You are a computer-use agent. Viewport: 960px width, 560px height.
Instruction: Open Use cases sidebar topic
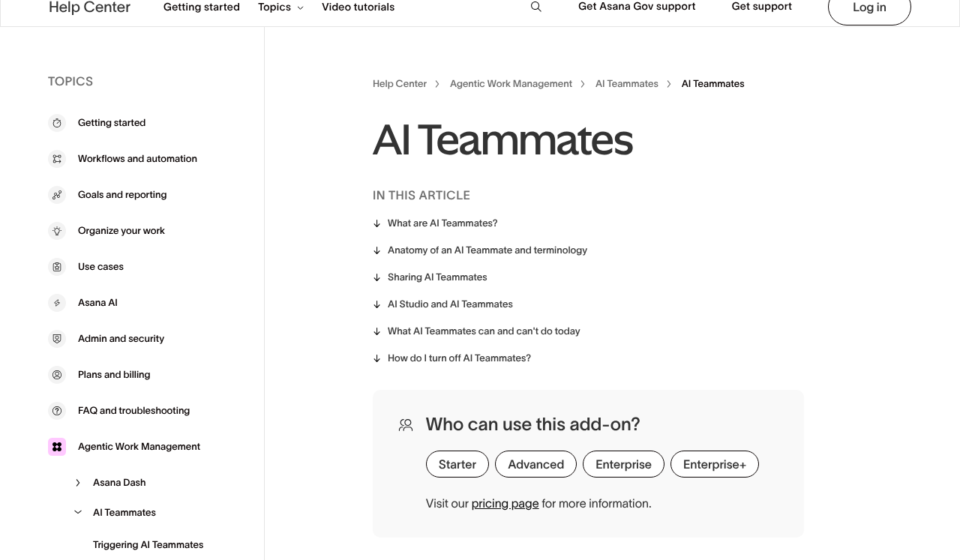pos(100,267)
